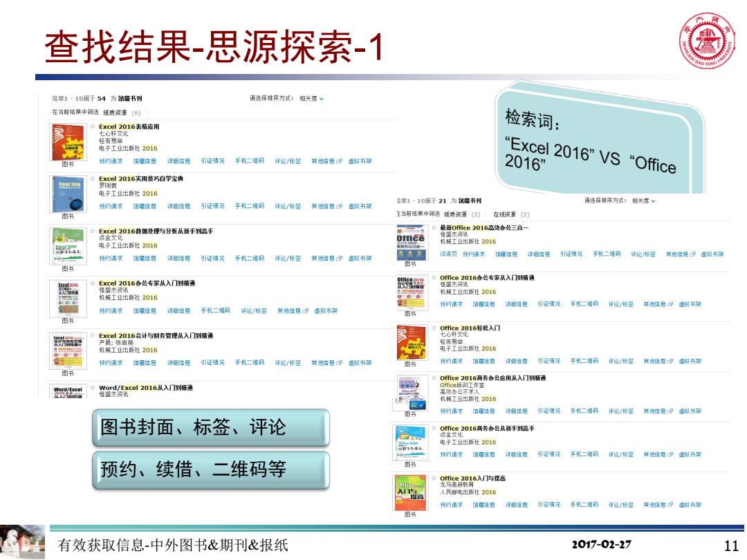The height and width of the screenshot is (560, 747).
Task: Open Office 2016商务办公从新手到高手 cover image
Action: pyautogui.click(x=411, y=444)
